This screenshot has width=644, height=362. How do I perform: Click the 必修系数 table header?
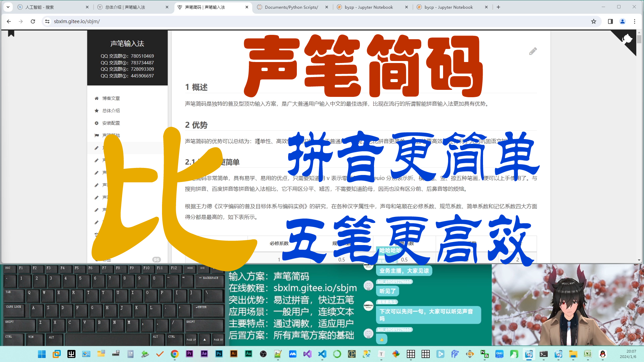click(279, 243)
